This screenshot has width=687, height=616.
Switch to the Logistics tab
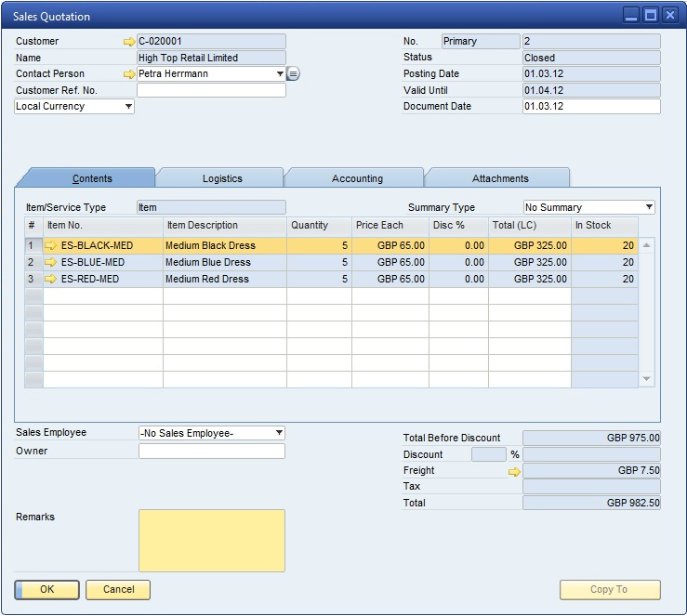[x=222, y=178]
